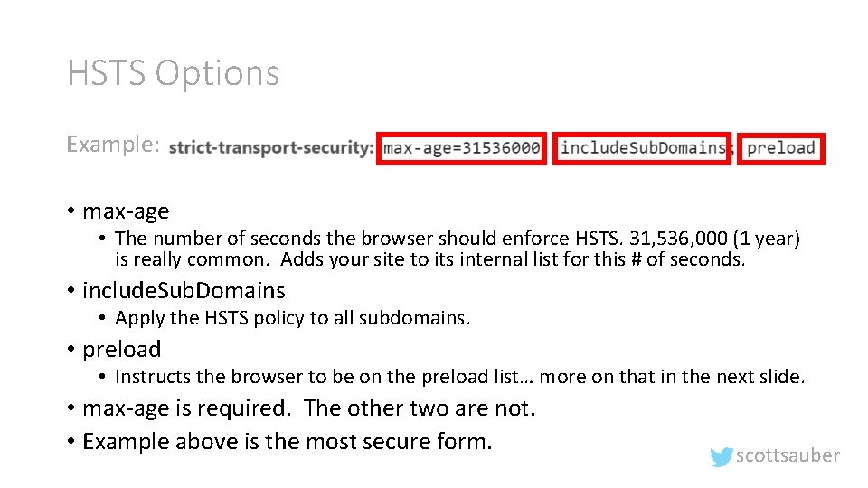Viewport: 868px width, 488px height.
Task: Click the red-boxed includeSubDomains directive
Action: click(x=643, y=147)
